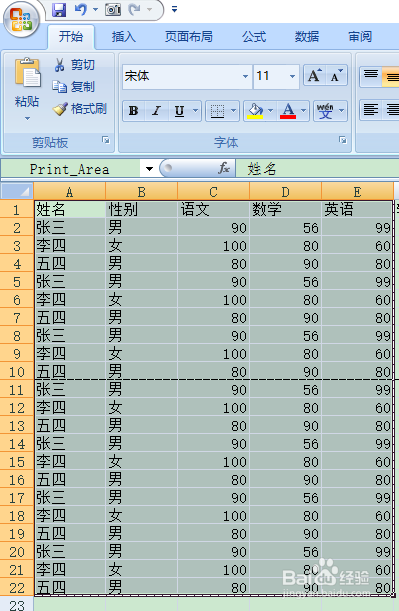Expand the 粘贴 options dropdown arrow
399x611 pixels.
(27, 118)
